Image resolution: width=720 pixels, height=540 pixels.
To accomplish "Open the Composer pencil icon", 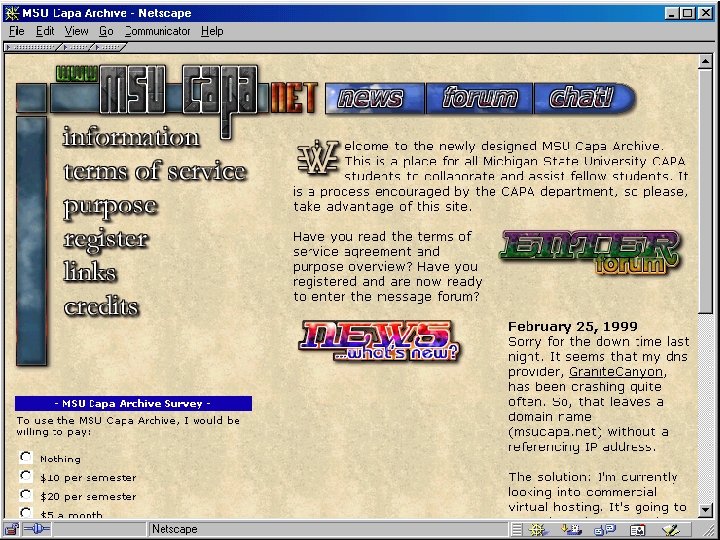I will tap(671, 529).
